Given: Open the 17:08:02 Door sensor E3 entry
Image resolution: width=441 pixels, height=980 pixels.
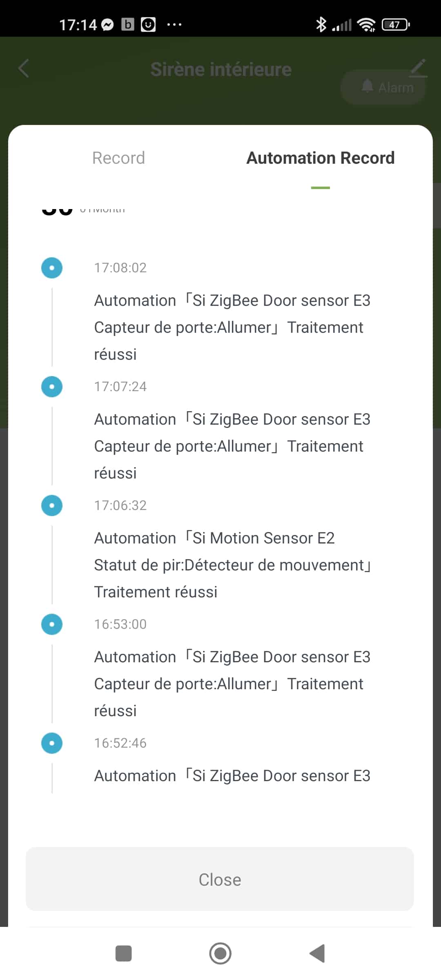Looking at the screenshot, I should pyautogui.click(x=232, y=327).
